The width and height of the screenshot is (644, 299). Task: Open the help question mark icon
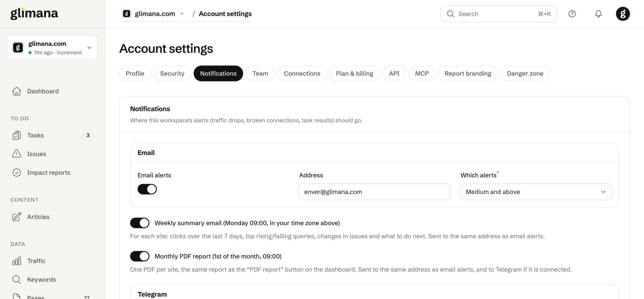coord(572,14)
